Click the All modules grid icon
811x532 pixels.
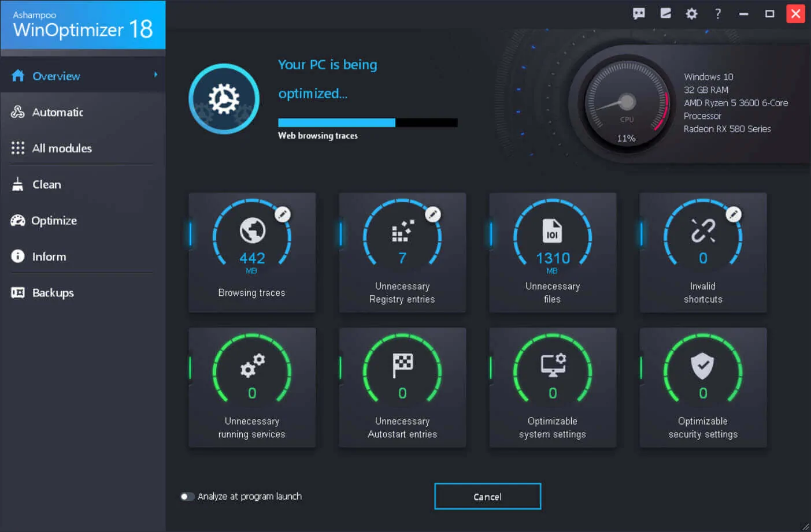(x=18, y=148)
